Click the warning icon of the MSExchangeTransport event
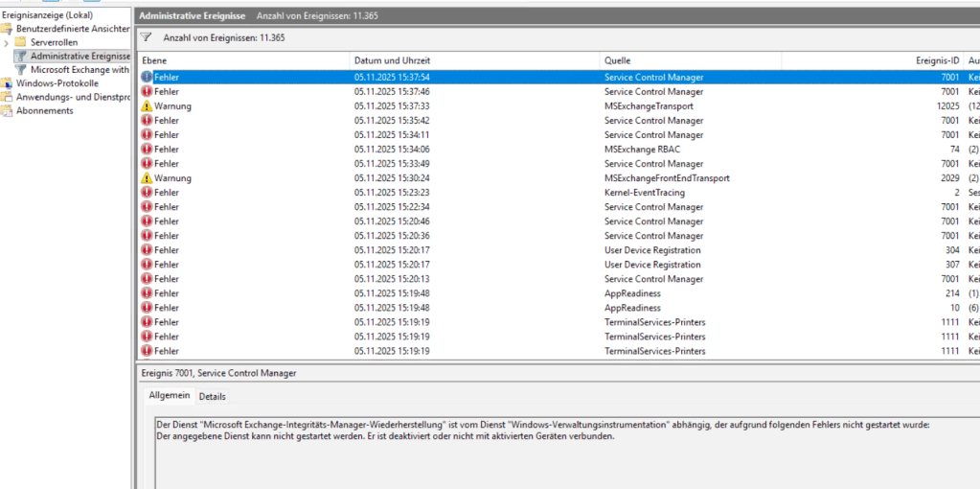980x489 pixels. 147,106
